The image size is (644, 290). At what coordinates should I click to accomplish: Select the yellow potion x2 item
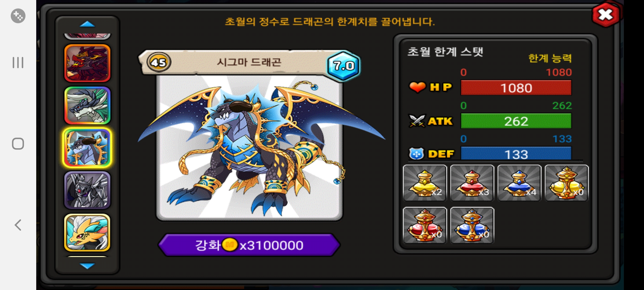pyautogui.click(x=425, y=183)
